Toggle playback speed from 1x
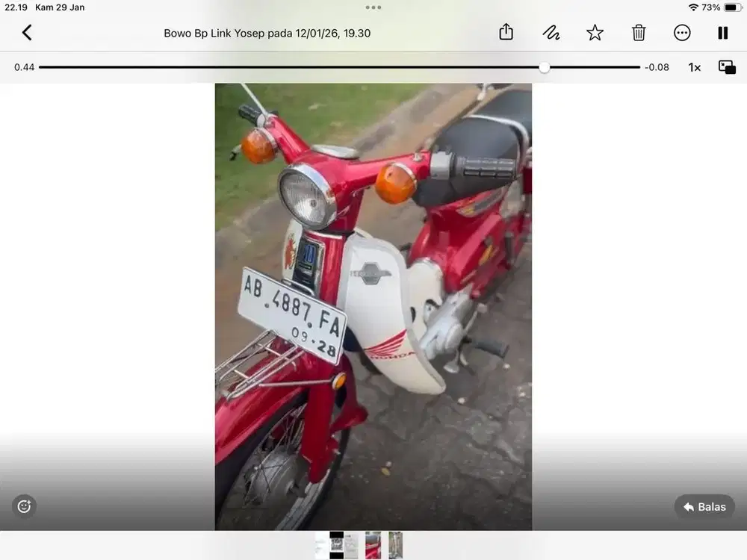 tap(694, 66)
